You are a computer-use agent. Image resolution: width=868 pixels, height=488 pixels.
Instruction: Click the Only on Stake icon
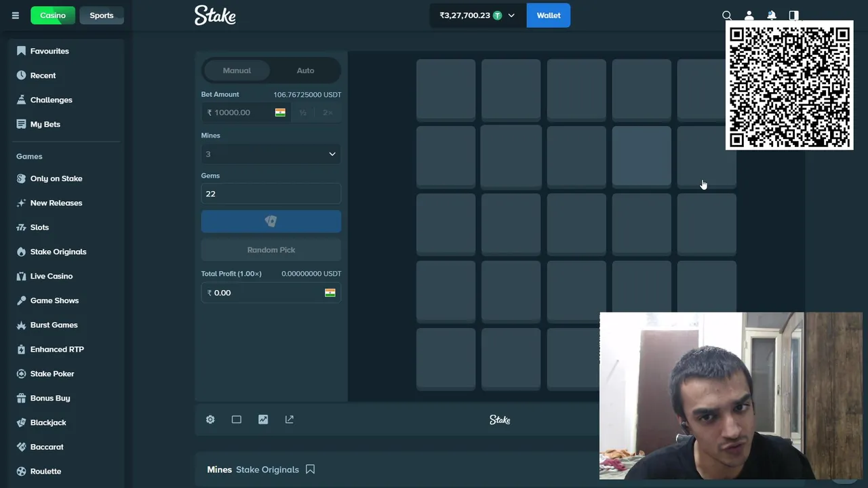coord(21,178)
